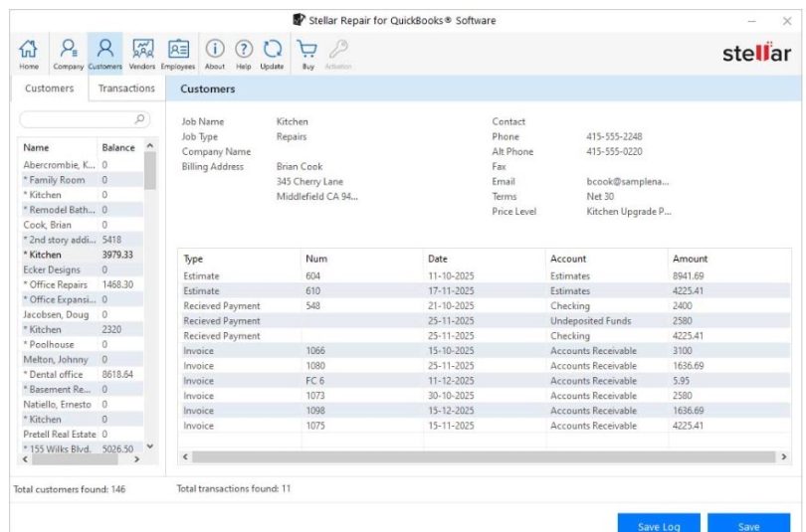Open the Help question-mark icon
806x532 pixels.
[244, 54]
